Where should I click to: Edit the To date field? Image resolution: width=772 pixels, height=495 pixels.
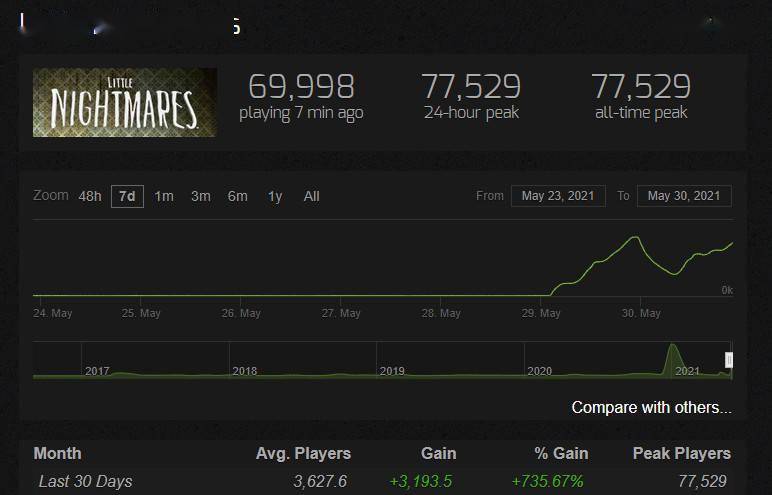coord(684,196)
